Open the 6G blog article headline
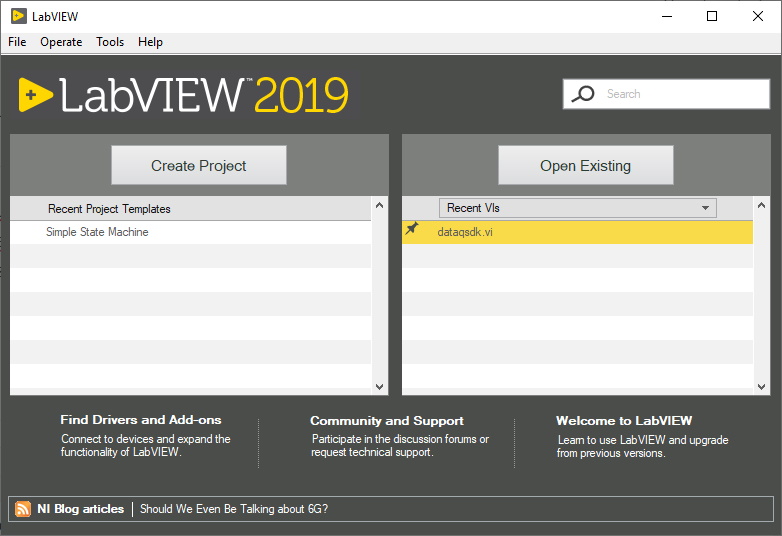The width and height of the screenshot is (782, 536). [234, 509]
